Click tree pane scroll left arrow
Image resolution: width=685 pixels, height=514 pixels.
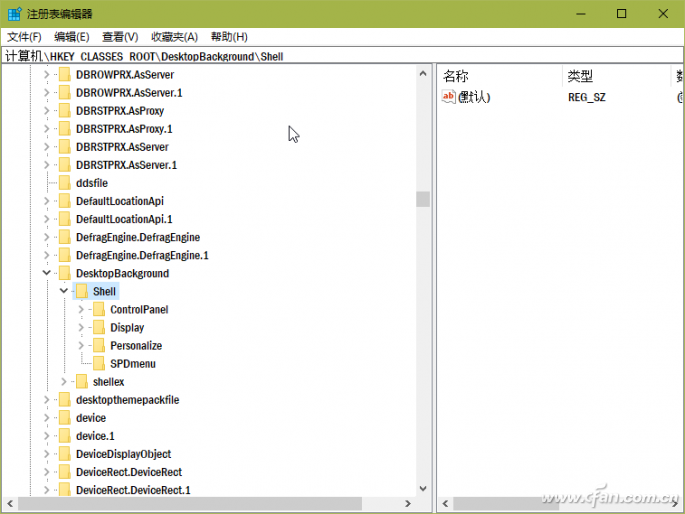click(10, 504)
